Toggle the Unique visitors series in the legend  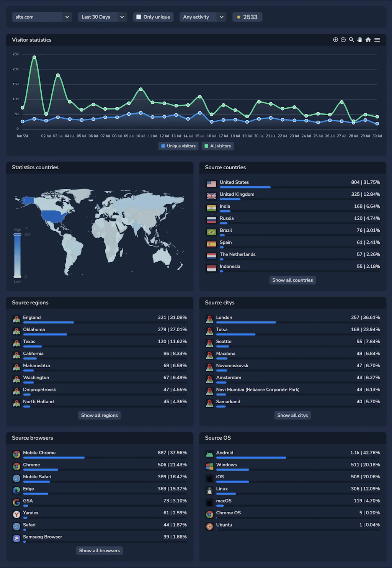click(x=178, y=146)
